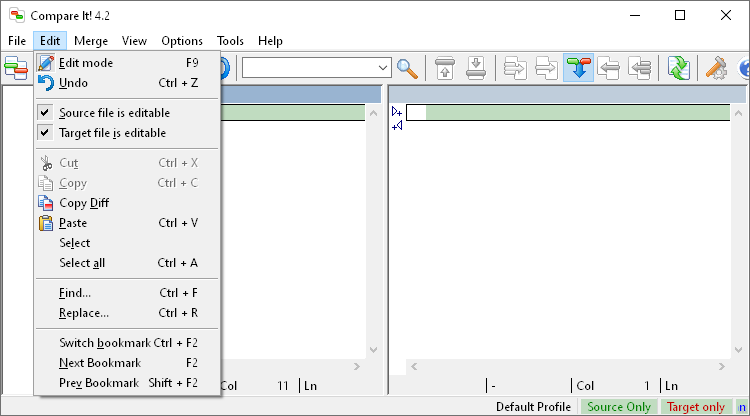Click the right-pointing insert arrow marker
Screen dimensions: 750x416
click(397, 112)
